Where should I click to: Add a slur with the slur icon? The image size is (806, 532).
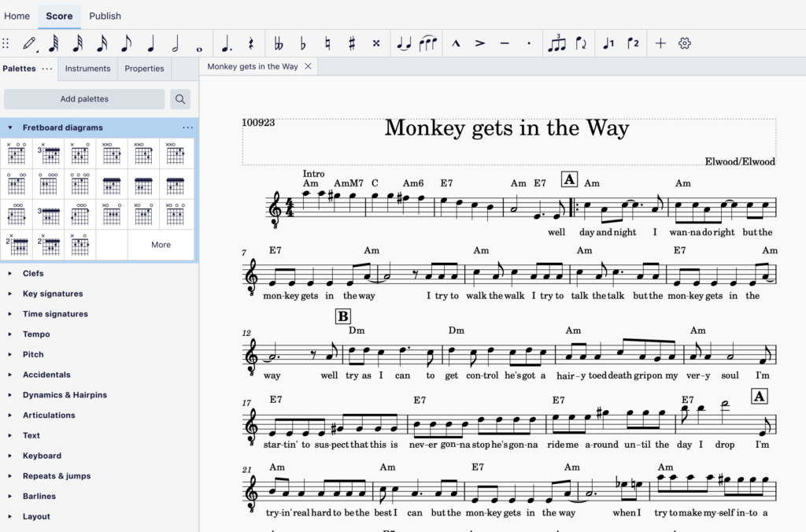(x=425, y=43)
